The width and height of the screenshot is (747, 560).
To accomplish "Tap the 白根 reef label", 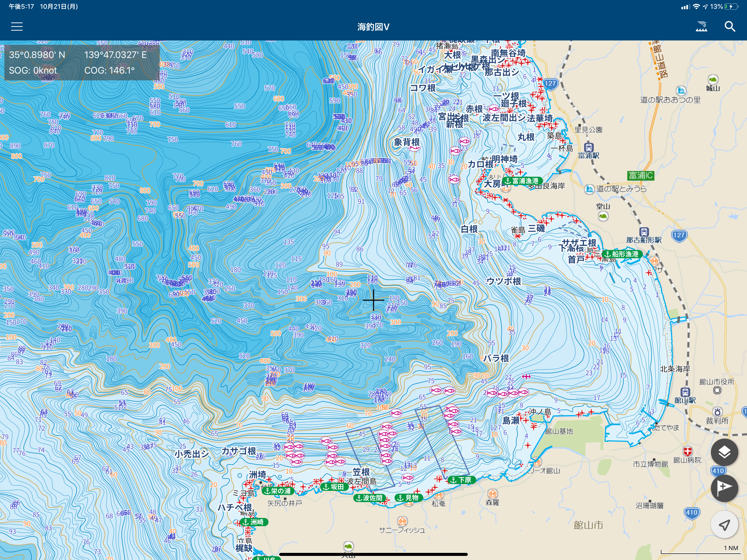I will click(469, 229).
